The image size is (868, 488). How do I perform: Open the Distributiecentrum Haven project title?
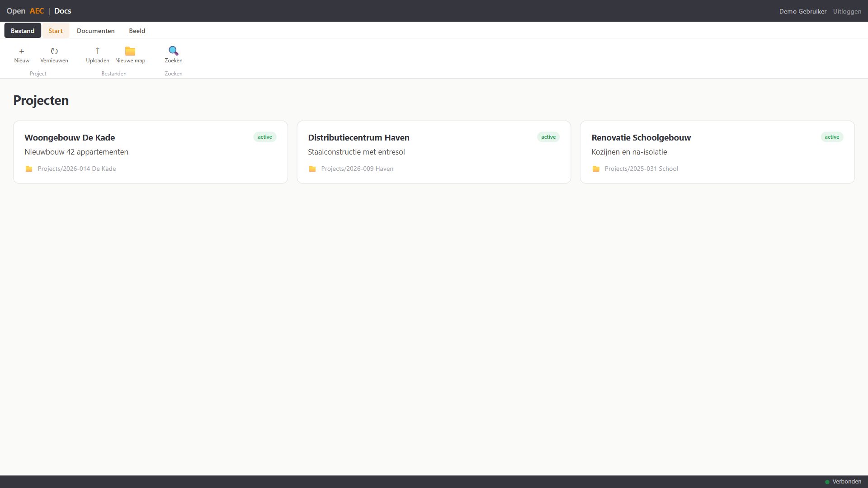click(x=359, y=137)
